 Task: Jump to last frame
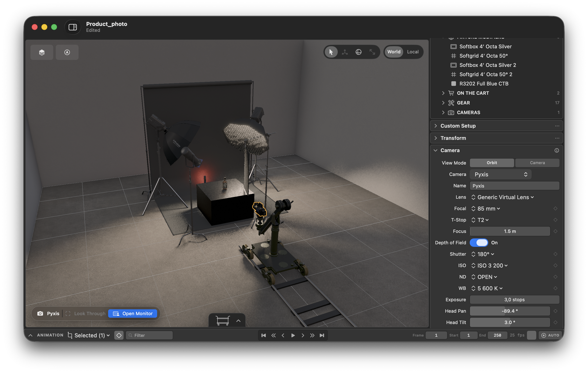pyautogui.click(x=322, y=335)
